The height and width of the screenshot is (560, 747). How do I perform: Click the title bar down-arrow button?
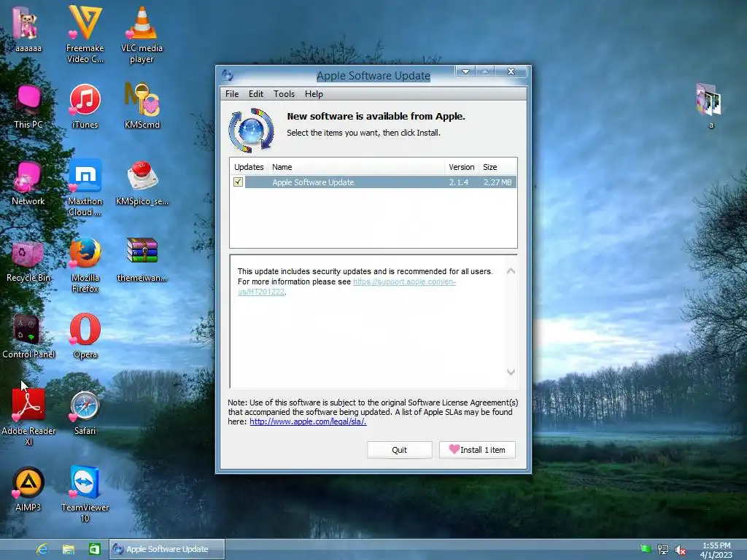(465, 71)
